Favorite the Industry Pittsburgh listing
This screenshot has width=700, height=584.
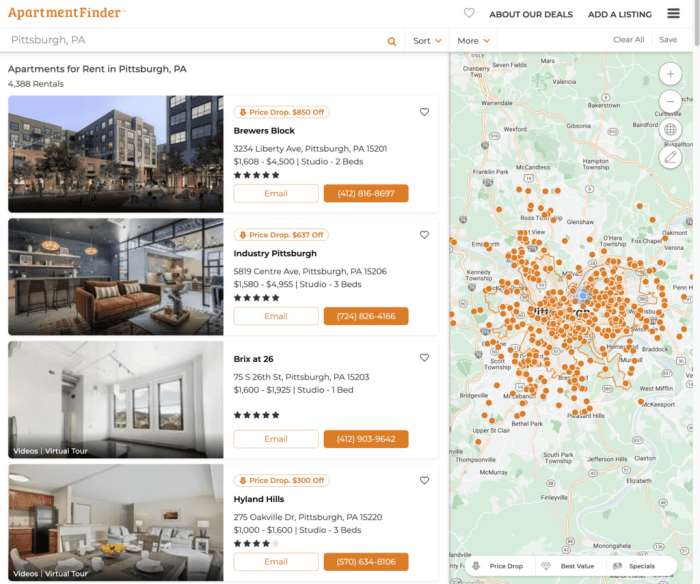tap(424, 235)
